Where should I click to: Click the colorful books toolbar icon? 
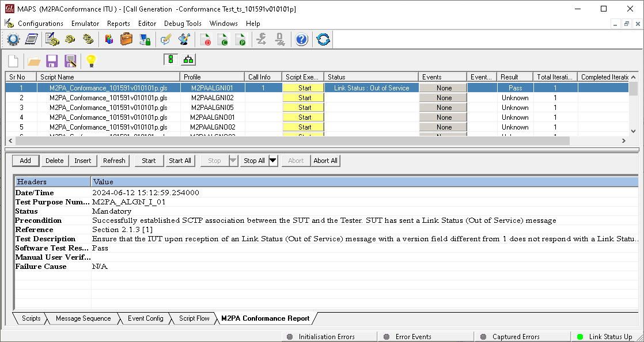[x=109, y=39]
